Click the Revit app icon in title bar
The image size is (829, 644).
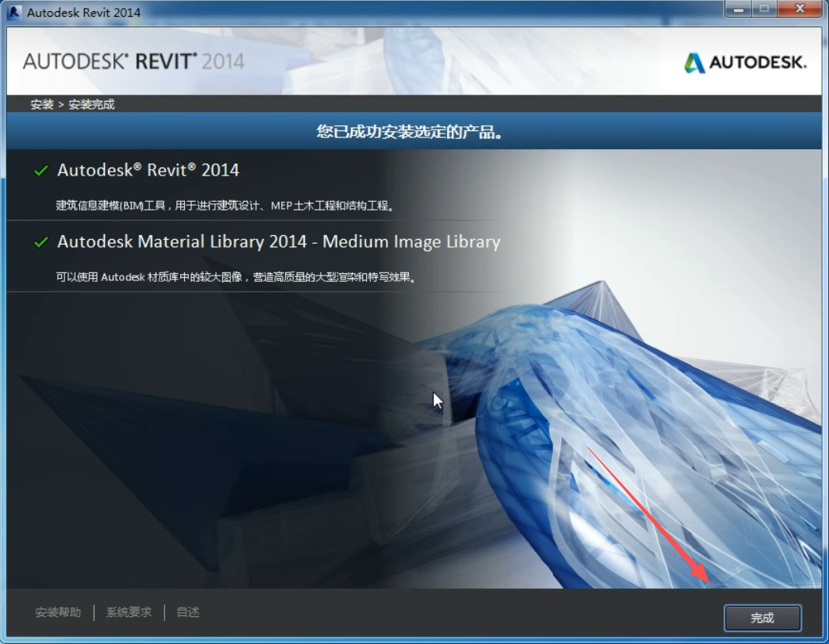tap(13, 12)
